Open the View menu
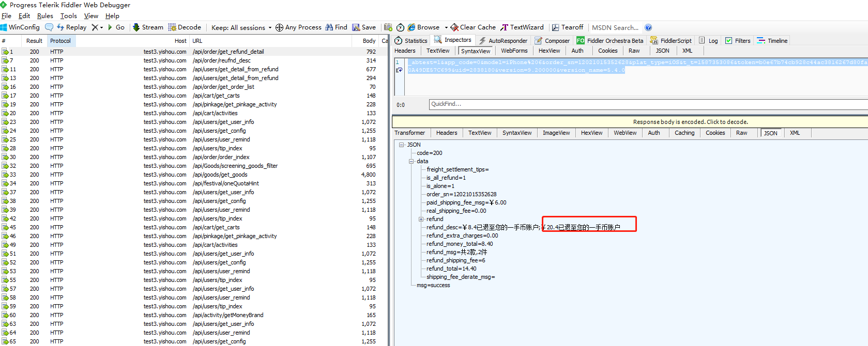Screen dimensions: 868x346 coord(91,16)
